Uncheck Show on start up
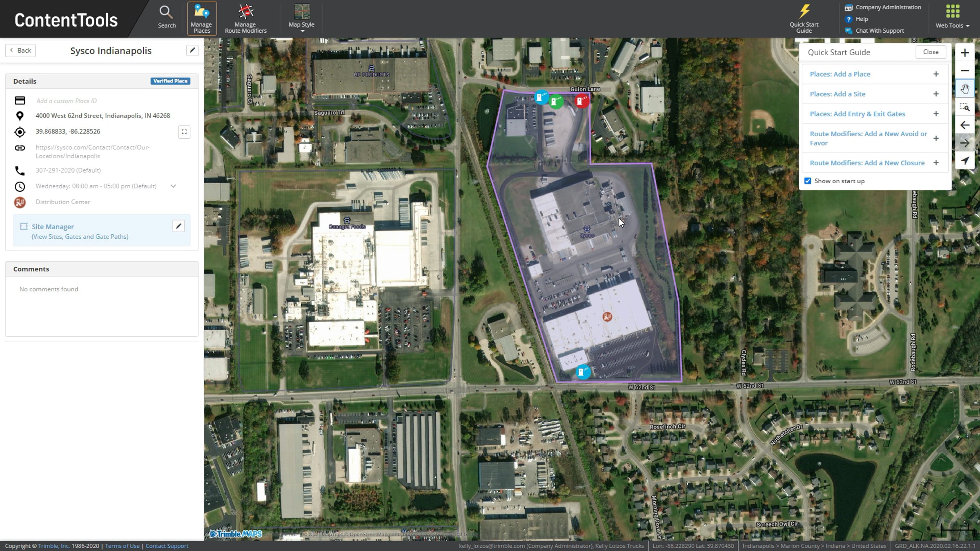 click(808, 181)
